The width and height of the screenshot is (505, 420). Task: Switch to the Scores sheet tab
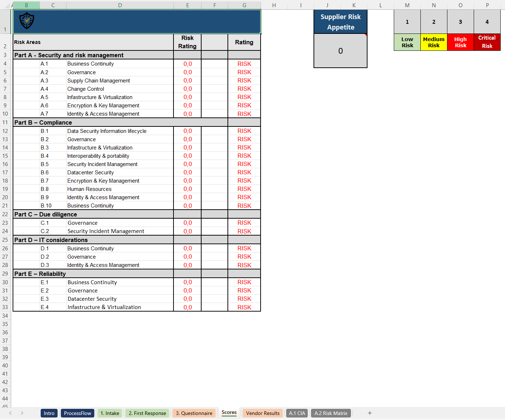[229, 413]
